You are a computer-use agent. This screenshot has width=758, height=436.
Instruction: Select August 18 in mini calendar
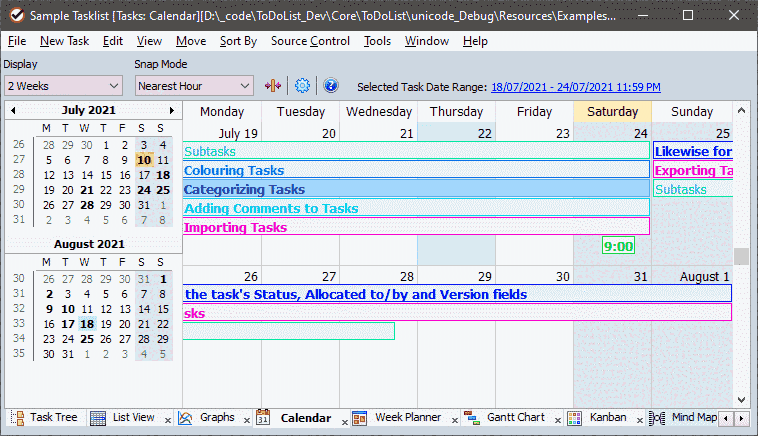pos(87,324)
